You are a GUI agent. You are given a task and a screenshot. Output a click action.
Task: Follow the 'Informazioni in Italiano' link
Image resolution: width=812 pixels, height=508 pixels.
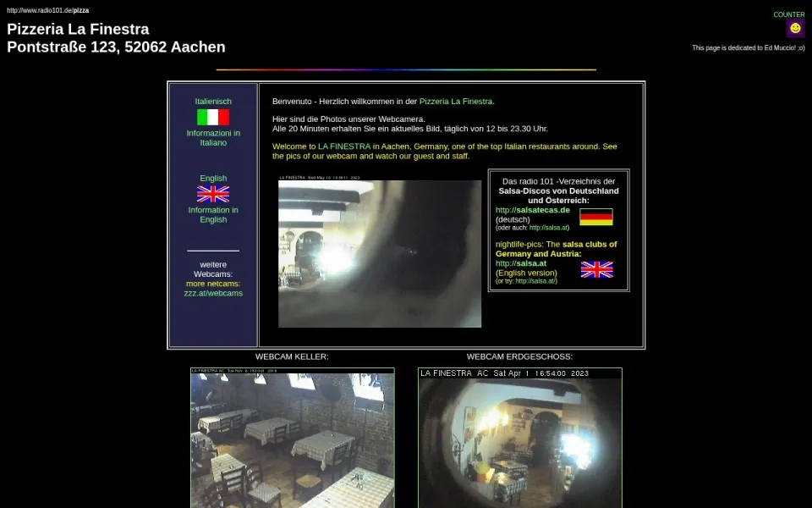pyautogui.click(x=213, y=138)
